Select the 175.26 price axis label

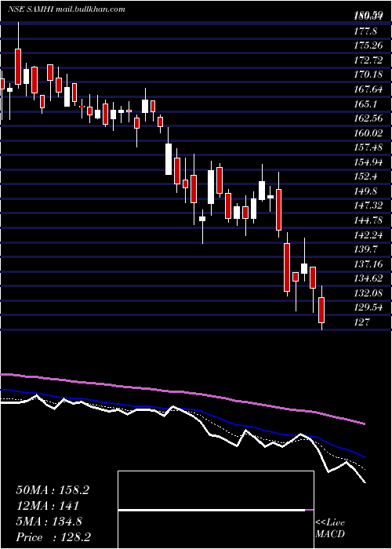[368, 45]
